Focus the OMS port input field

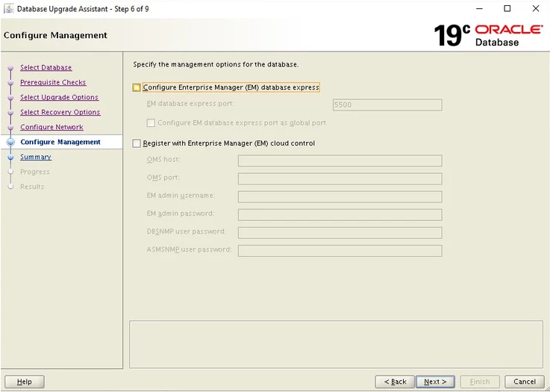coord(340,178)
